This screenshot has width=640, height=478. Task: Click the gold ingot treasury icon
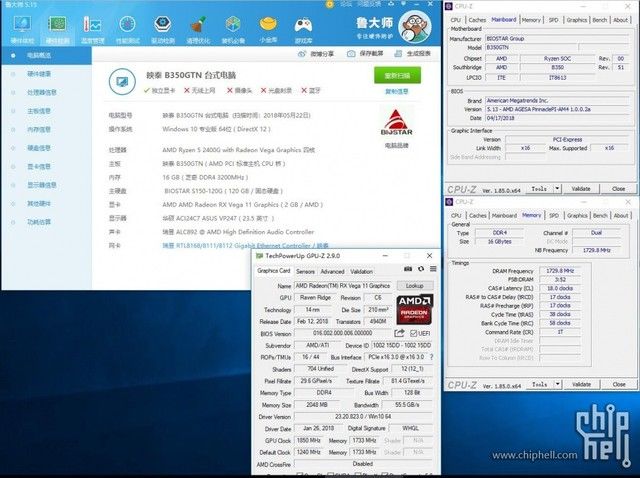click(x=268, y=29)
